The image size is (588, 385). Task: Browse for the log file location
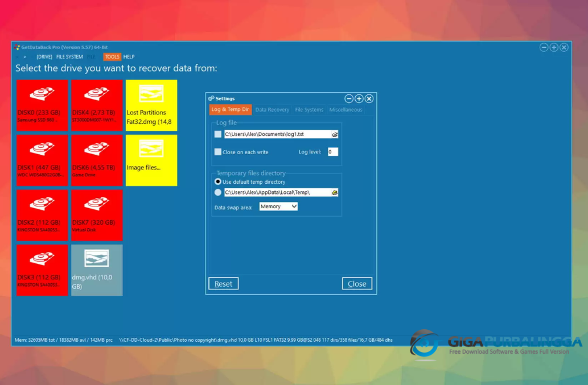point(335,134)
